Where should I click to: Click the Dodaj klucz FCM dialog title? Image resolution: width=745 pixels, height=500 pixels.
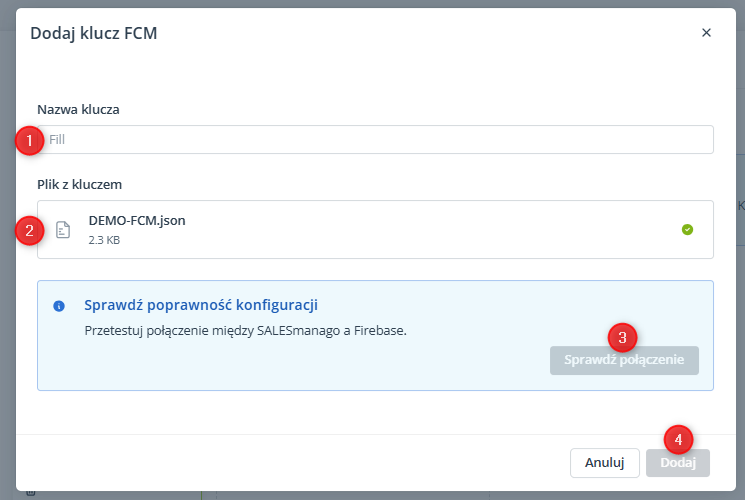(x=94, y=33)
